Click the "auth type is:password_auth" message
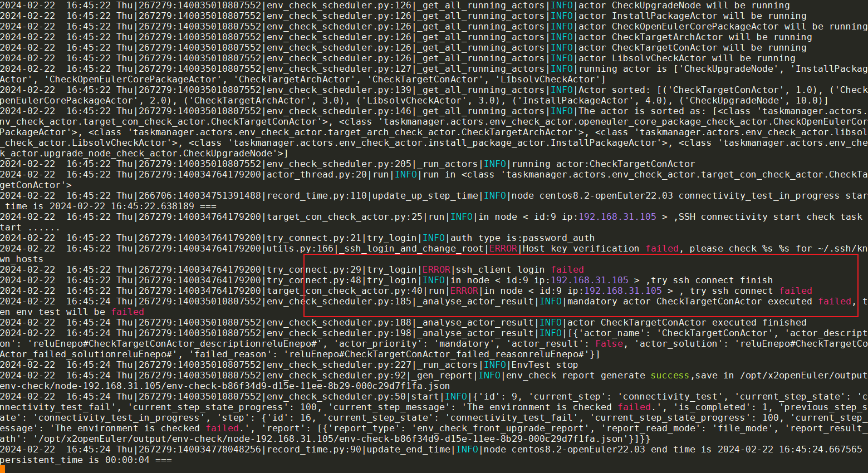 (522, 238)
